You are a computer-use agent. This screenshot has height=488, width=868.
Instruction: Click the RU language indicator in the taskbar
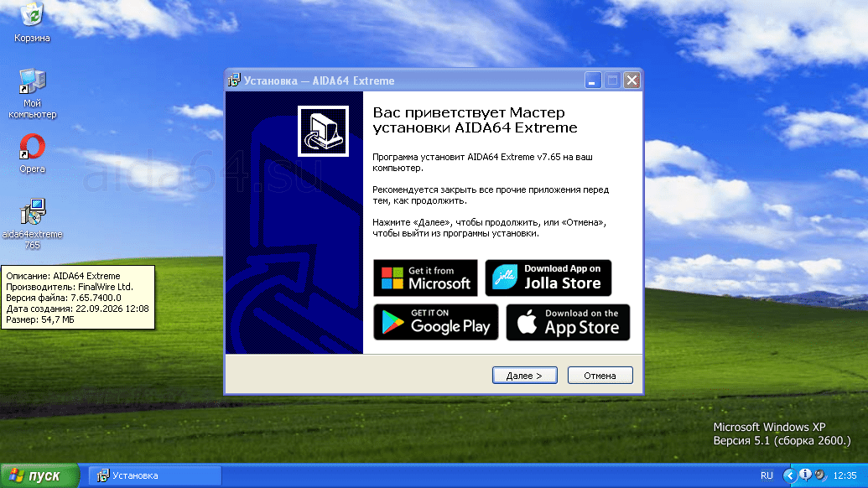pos(767,475)
